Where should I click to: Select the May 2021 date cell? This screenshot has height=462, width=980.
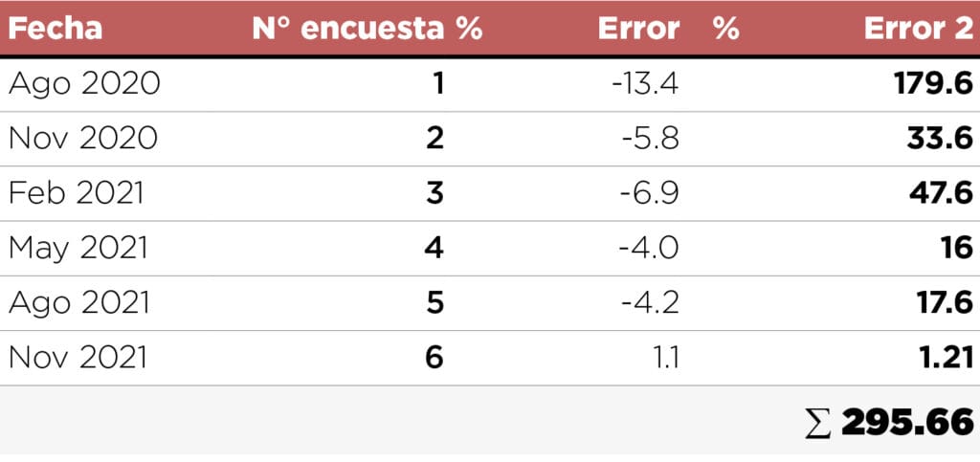coord(78,248)
